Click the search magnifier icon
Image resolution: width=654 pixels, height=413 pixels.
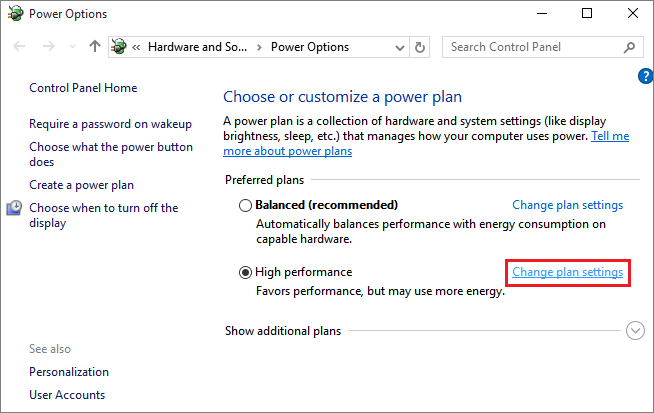[630, 47]
